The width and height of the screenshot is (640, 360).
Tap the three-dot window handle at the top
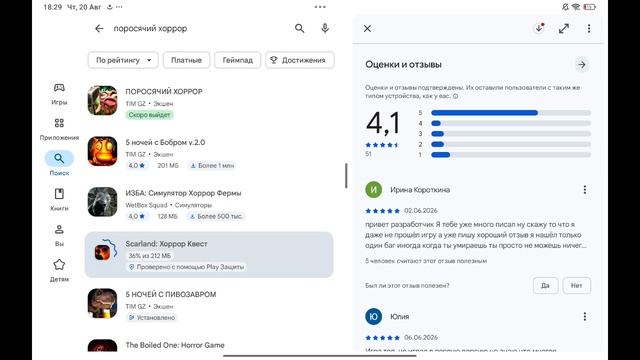(320, 7)
